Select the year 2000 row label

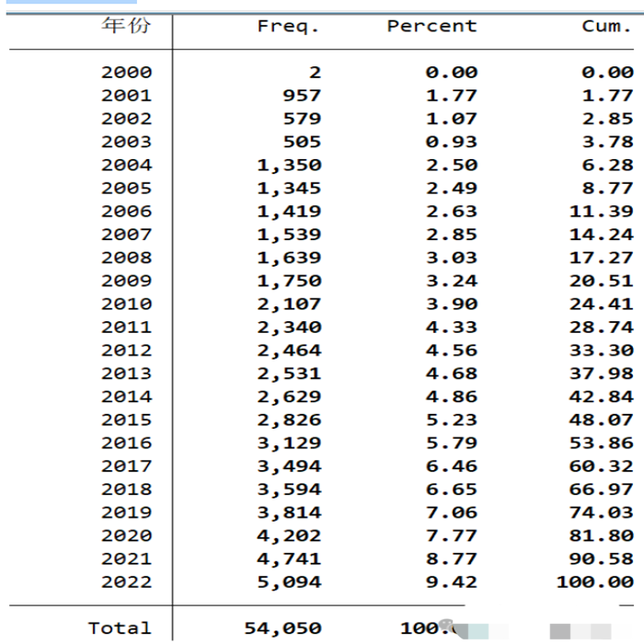pos(127,73)
